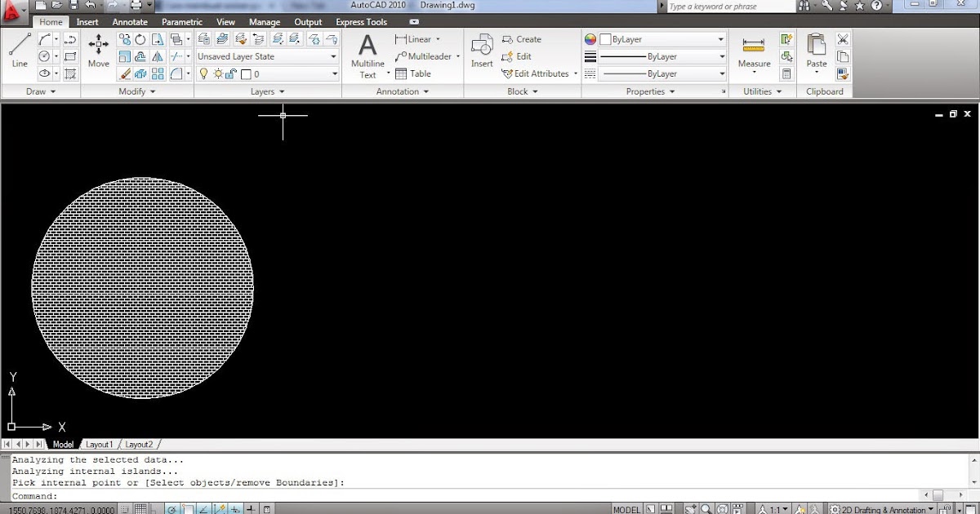This screenshot has height=514, width=980.
Task: Open the Unsaved Layer State dropdown
Action: click(x=333, y=55)
